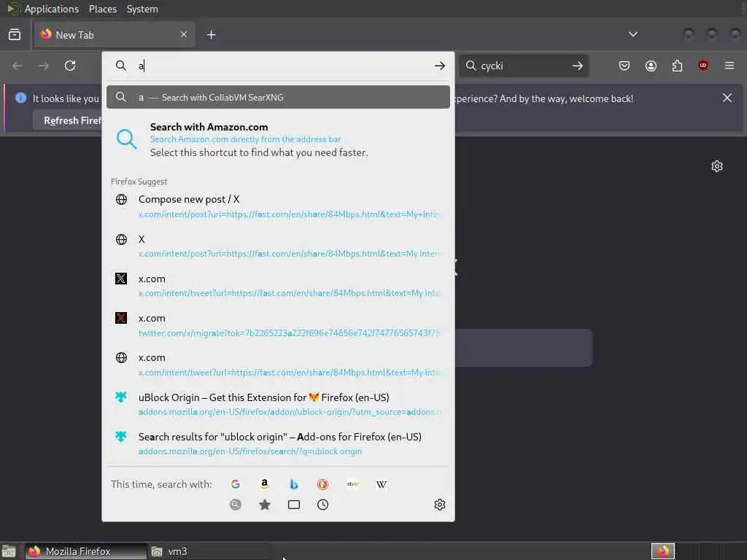The height and width of the screenshot is (560, 747).
Task: Open the System menu
Action: [x=142, y=9]
